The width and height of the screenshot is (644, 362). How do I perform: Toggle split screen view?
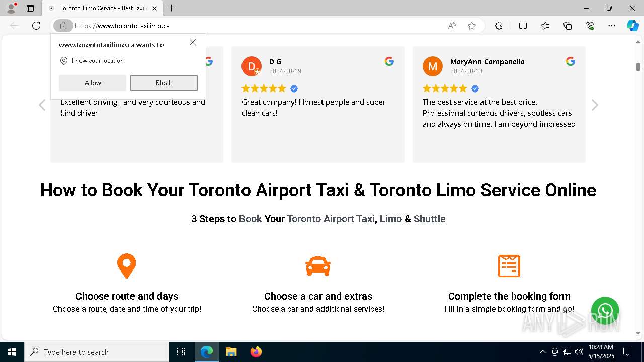(523, 26)
